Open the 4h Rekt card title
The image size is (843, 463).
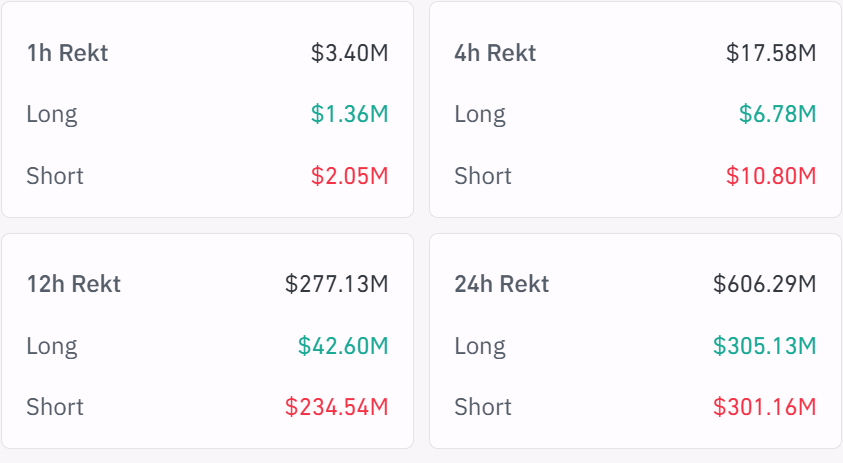click(495, 53)
